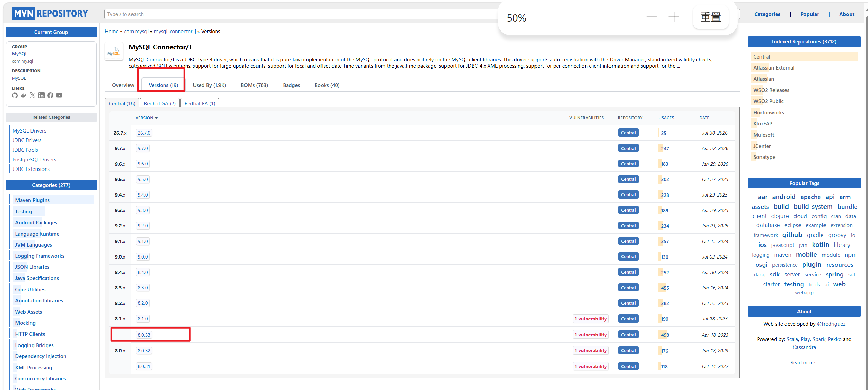Screen dimensions: 868x390
Task: Open the Badges tab
Action: (x=291, y=85)
